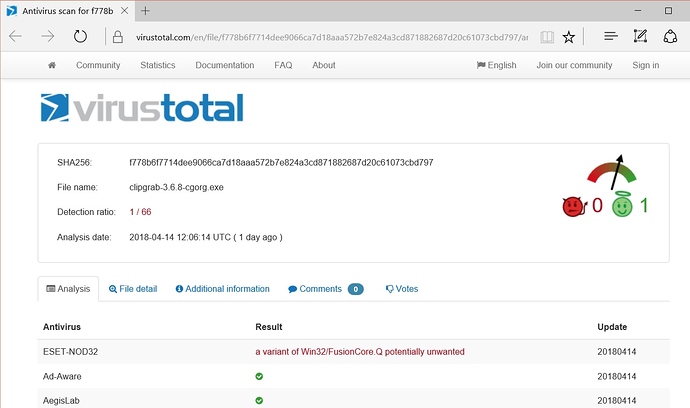Open the Hub lines icon
The image size is (690, 408).
(x=611, y=36)
